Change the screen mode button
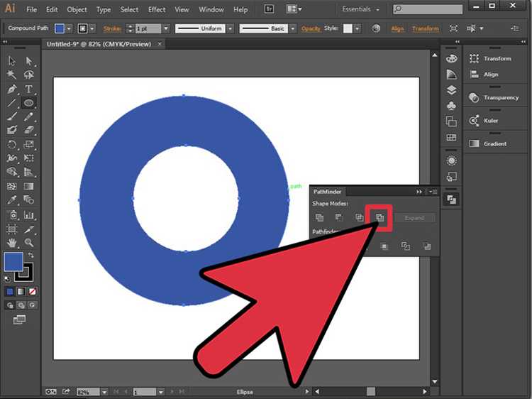The height and width of the screenshot is (399, 532). (x=19, y=319)
